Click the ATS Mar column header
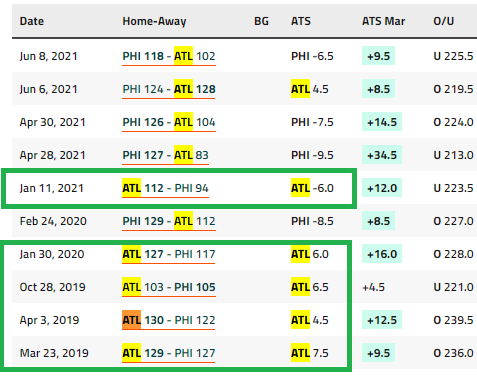 (383, 21)
